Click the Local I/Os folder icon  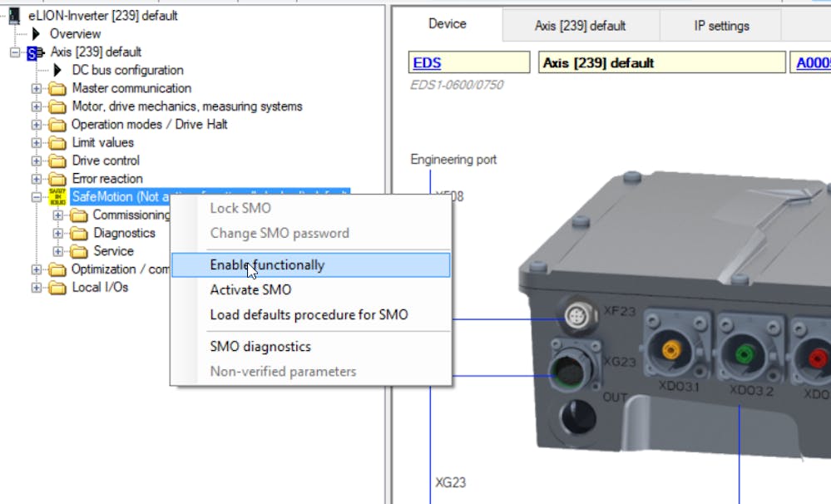pos(57,288)
